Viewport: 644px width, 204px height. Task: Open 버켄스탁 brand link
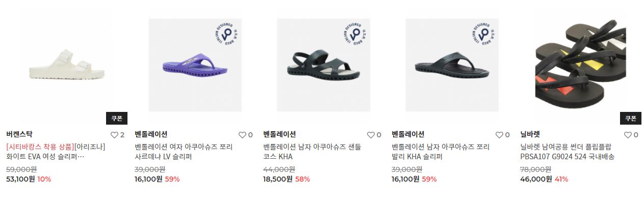click(19, 135)
